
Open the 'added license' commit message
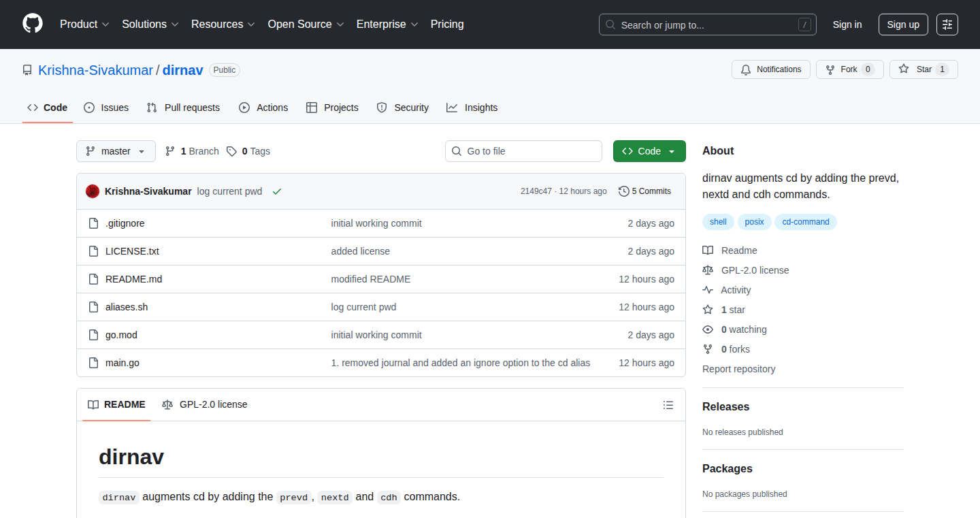361,251
